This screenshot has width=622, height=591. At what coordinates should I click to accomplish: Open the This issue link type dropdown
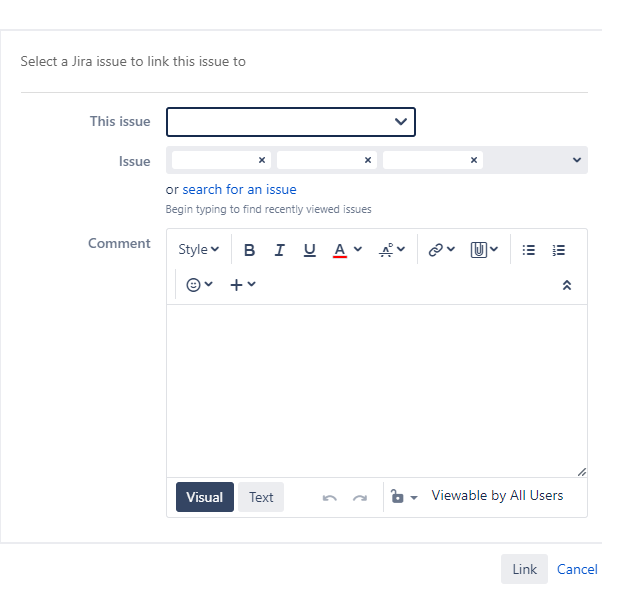coord(291,122)
